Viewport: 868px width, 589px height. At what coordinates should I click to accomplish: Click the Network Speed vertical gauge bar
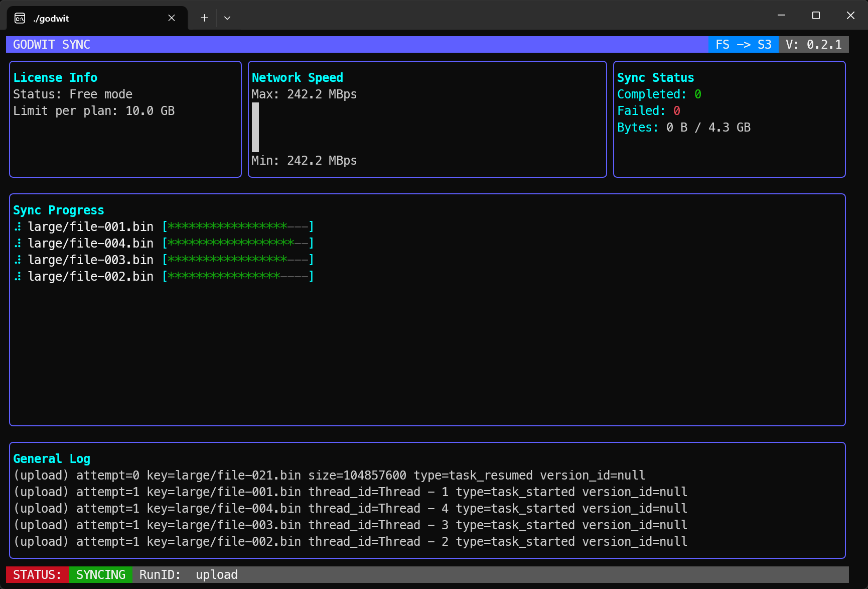click(x=255, y=127)
